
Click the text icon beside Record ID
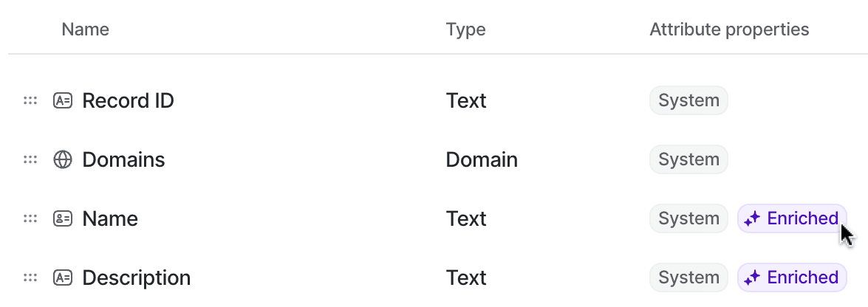(x=63, y=100)
